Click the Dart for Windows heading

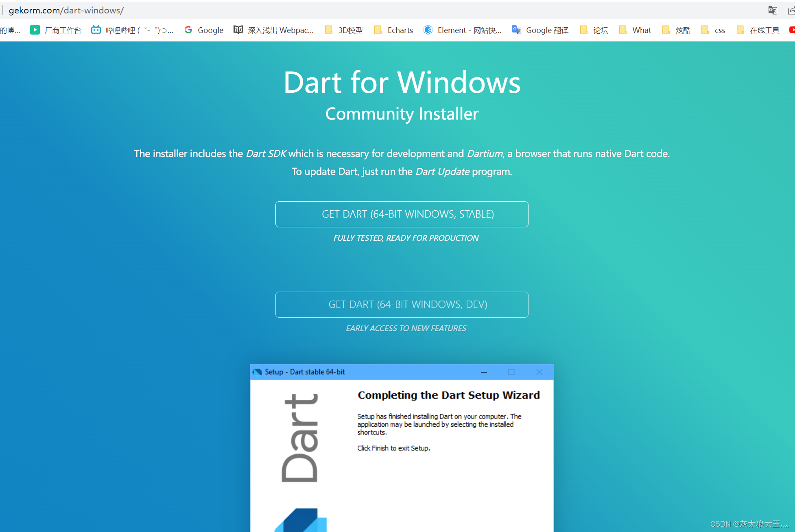point(402,82)
